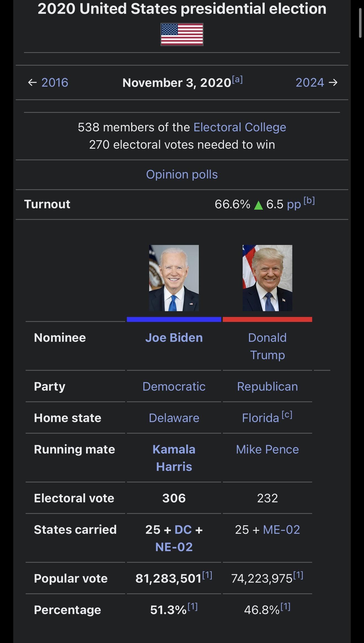This screenshot has height=643, width=364.
Task: Open the Republican party link
Action: tap(267, 386)
